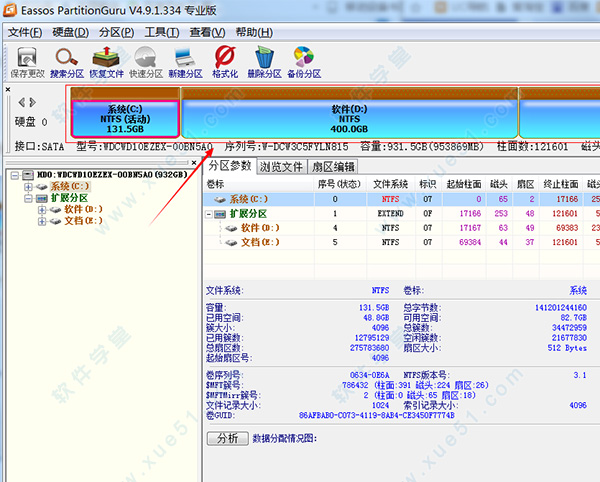The width and height of the screenshot is (600, 482).
Task: Click the 终止柱面 column header
Action: click(x=561, y=185)
